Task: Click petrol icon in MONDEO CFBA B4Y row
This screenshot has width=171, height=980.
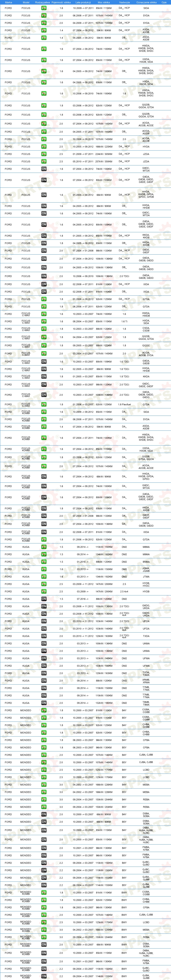Action: (x=44, y=740)
